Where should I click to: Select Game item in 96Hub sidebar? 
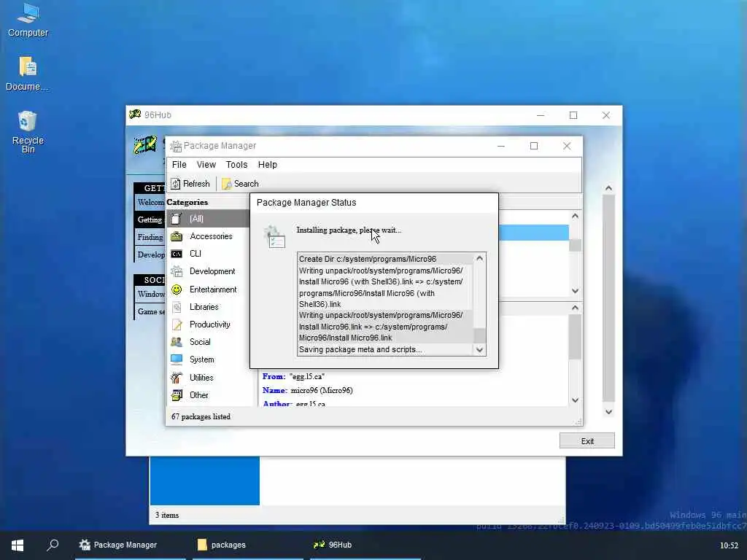[x=150, y=311]
